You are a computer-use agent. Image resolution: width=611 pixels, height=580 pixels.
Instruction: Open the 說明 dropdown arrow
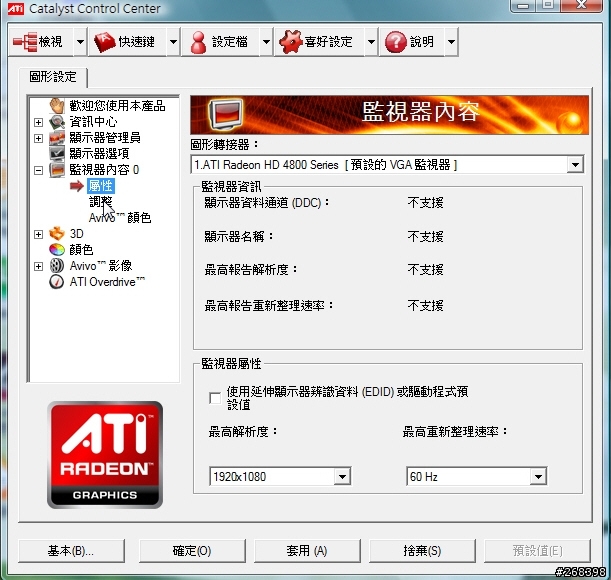tap(451, 42)
